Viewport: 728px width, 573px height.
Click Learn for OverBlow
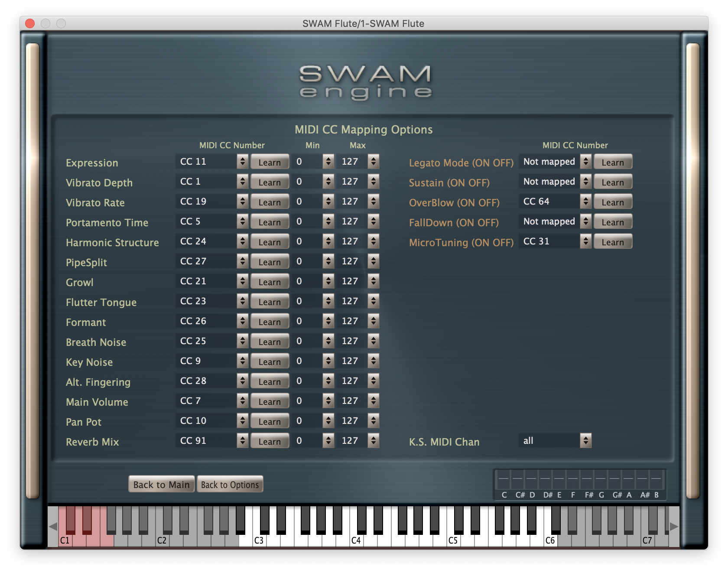point(613,202)
